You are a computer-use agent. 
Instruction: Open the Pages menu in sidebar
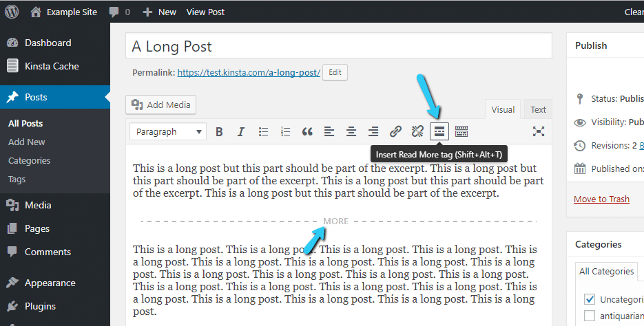[x=37, y=228]
